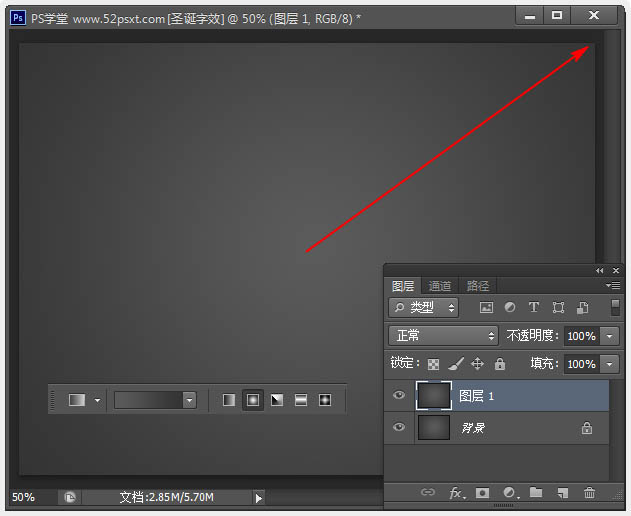Viewport: 631px width, 516px height.
Task: Select the diamond gradient type icon
Action: pyautogui.click(x=325, y=400)
